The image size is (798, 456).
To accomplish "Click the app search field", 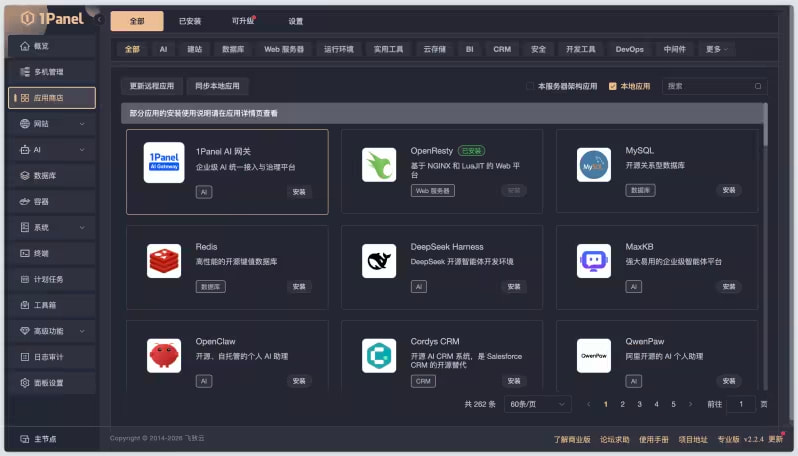I will coord(715,87).
